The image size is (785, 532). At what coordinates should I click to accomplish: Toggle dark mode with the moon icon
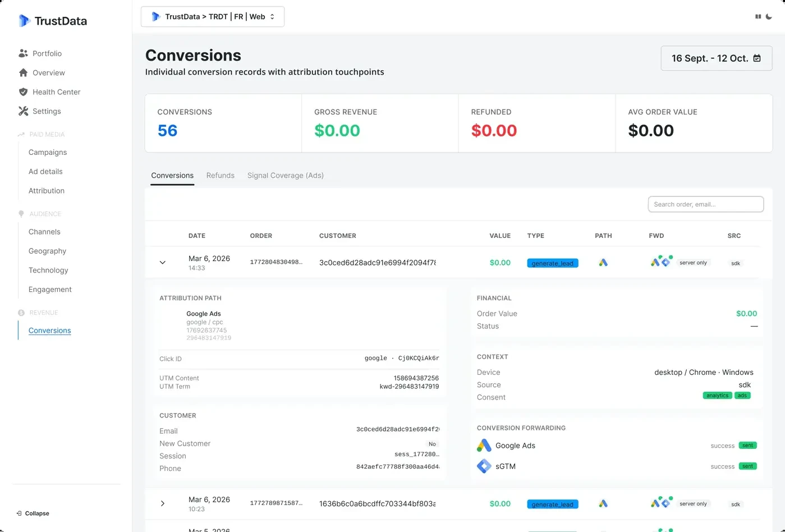[769, 16]
